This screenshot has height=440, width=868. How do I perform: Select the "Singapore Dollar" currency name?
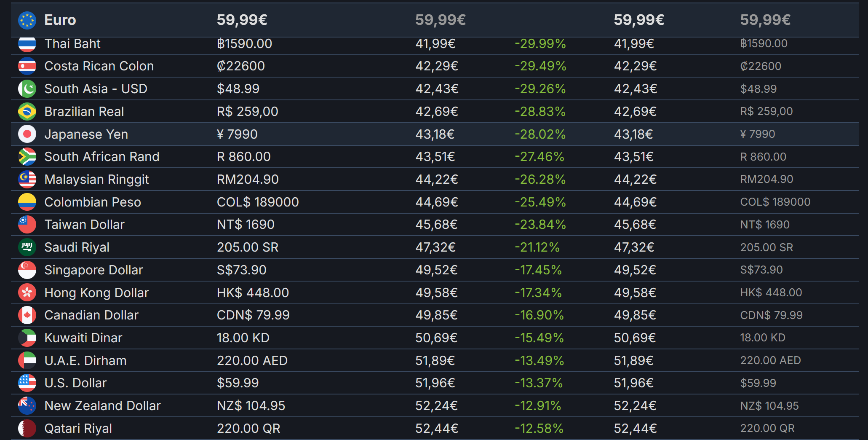click(93, 270)
